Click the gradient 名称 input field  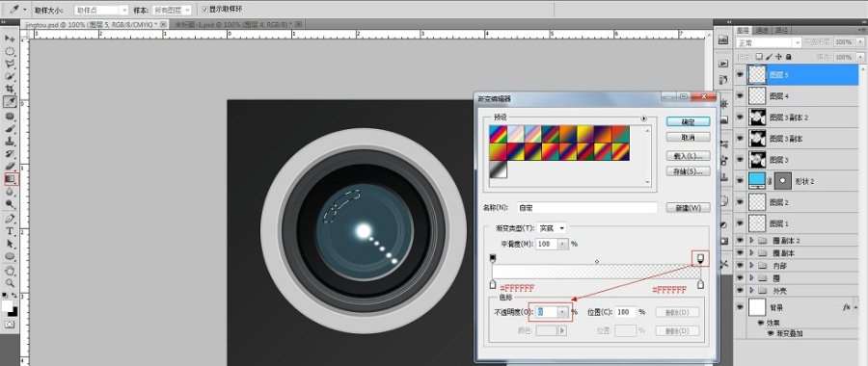[586, 208]
